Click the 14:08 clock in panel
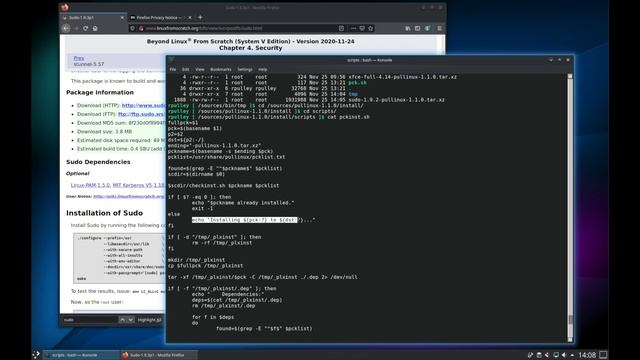The height and width of the screenshot is (360, 640). 587,355
